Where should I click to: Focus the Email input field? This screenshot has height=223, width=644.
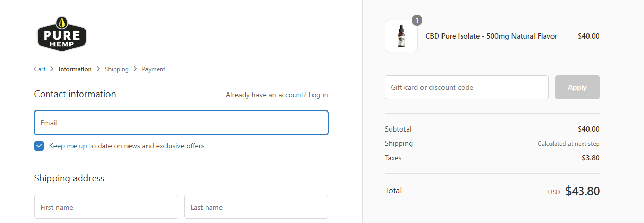[x=181, y=123]
